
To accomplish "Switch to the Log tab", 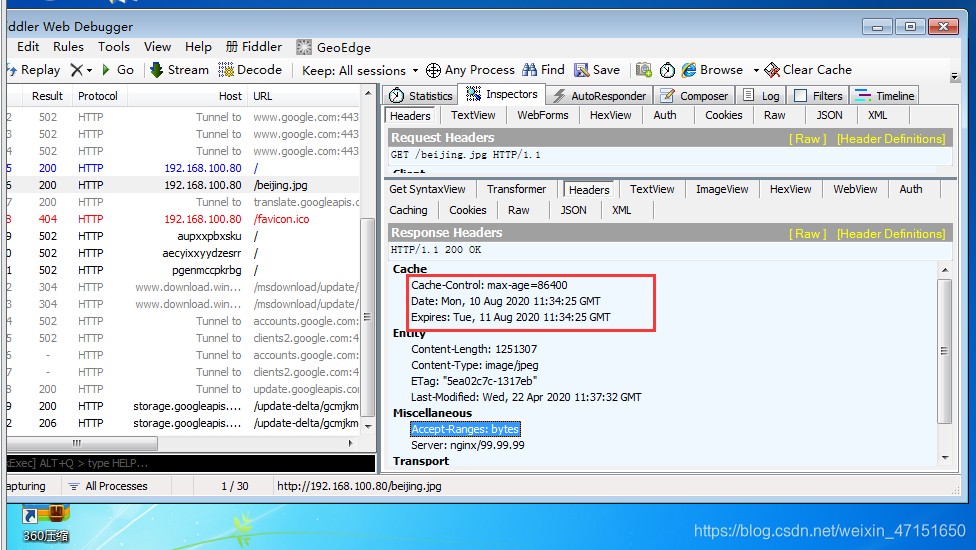I will (x=761, y=96).
